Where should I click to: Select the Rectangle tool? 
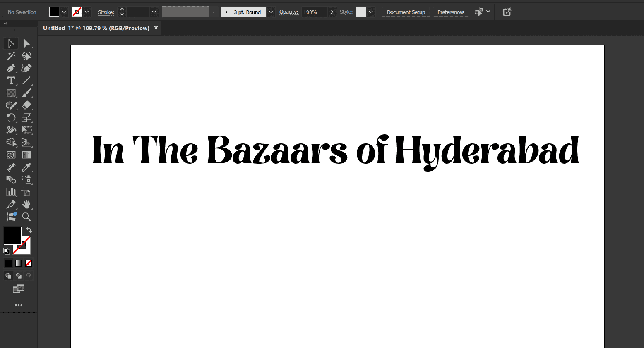click(11, 93)
